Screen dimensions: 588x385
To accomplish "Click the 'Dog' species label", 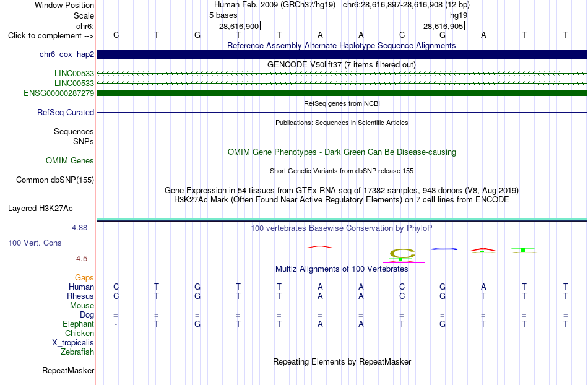I will (x=87, y=314).
